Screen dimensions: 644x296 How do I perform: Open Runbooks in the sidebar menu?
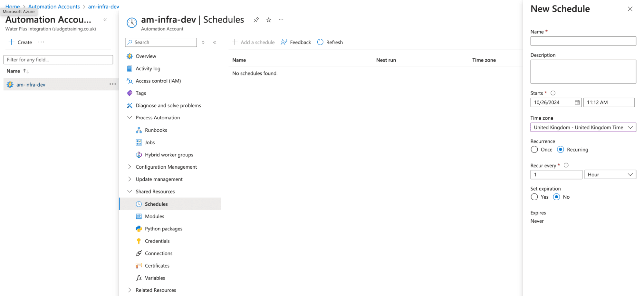pyautogui.click(x=156, y=130)
